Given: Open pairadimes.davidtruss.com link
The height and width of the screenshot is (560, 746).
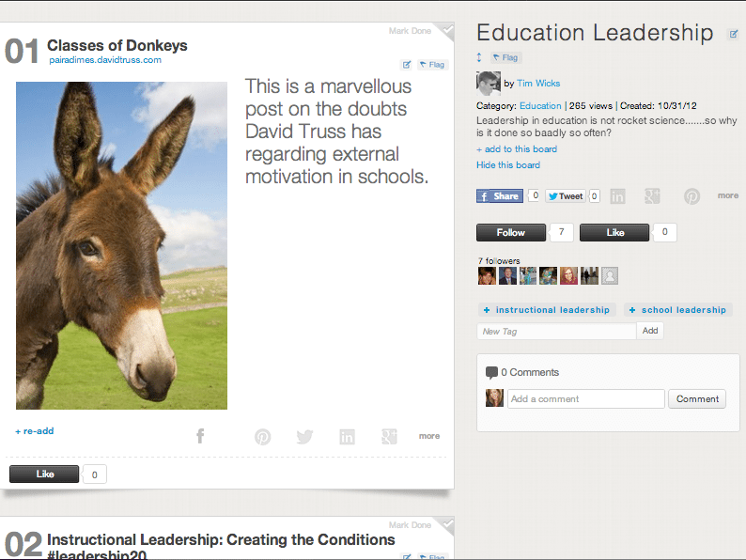Looking at the screenshot, I should pos(105,60).
